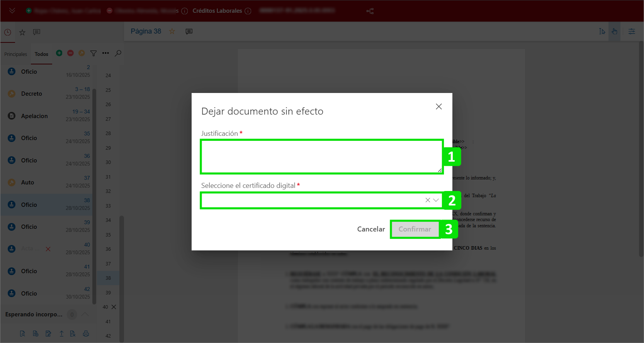Open viewer settings sliders icon

(632, 31)
